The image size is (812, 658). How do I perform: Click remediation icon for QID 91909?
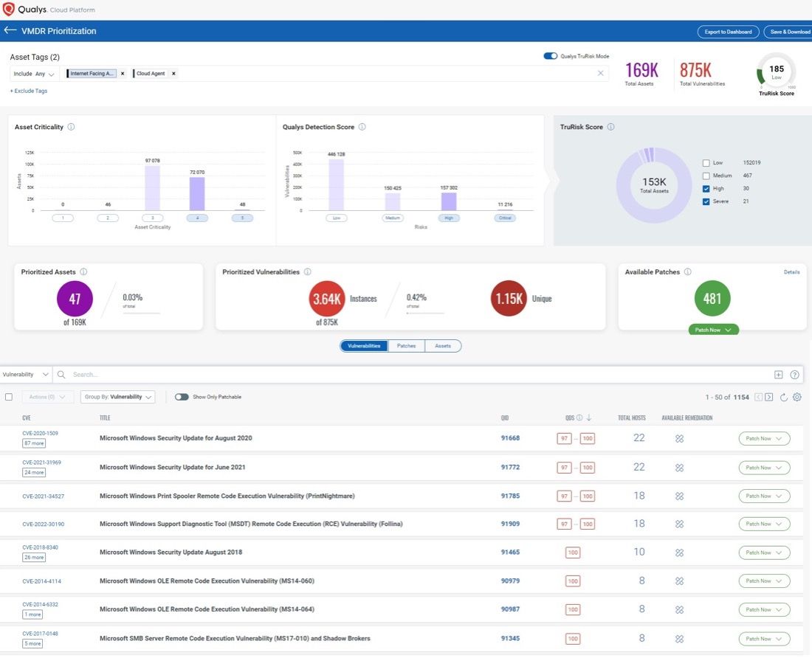coord(679,524)
